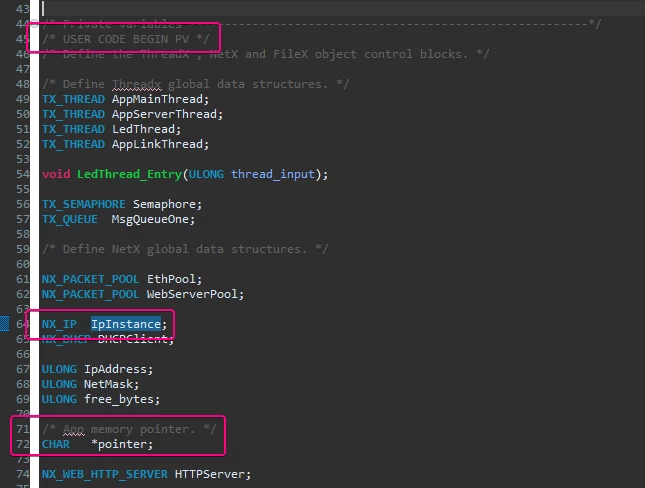Image resolution: width=645 pixels, height=488 pixels.
Task: Click the App memory pointer comment
Action: click(129, 429)
